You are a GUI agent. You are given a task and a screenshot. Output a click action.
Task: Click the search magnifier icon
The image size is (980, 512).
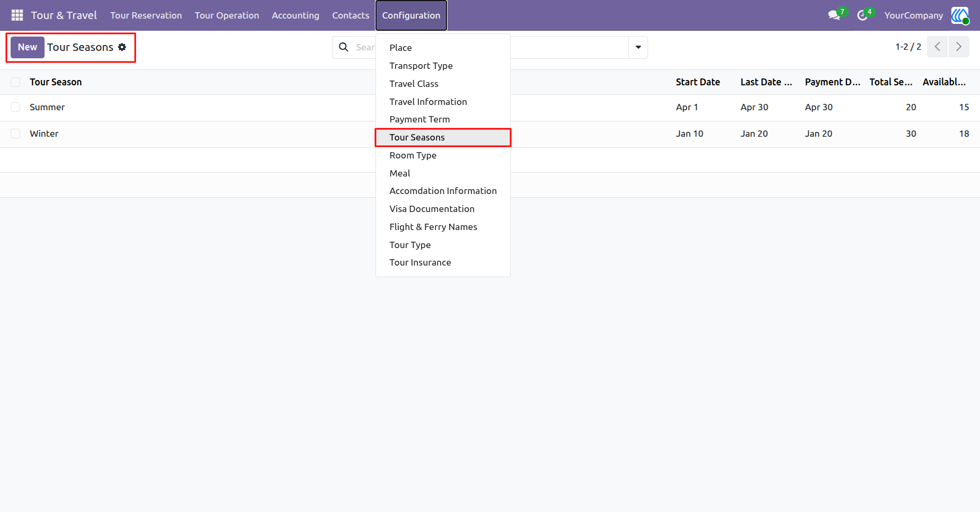tap(344, 47)
